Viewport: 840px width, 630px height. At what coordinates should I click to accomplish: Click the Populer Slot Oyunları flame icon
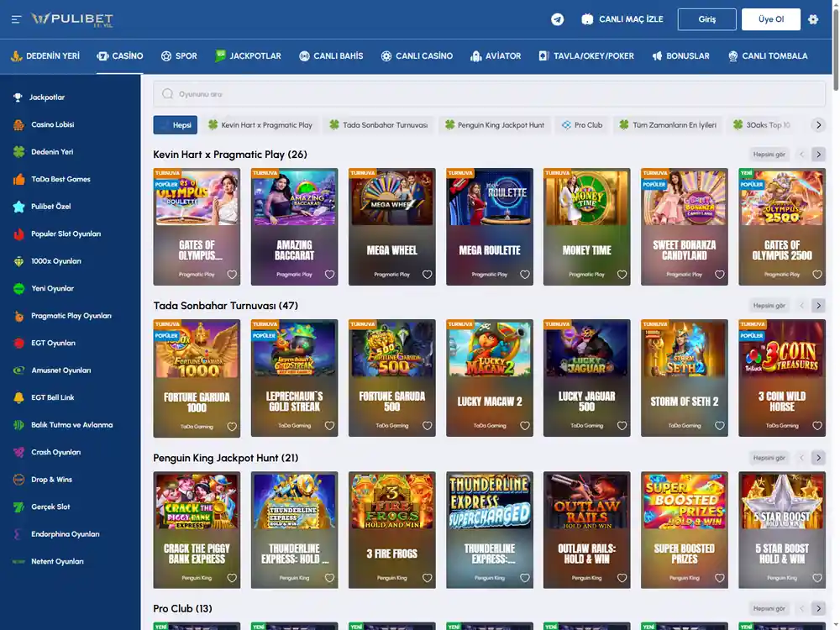pos(18,234)
